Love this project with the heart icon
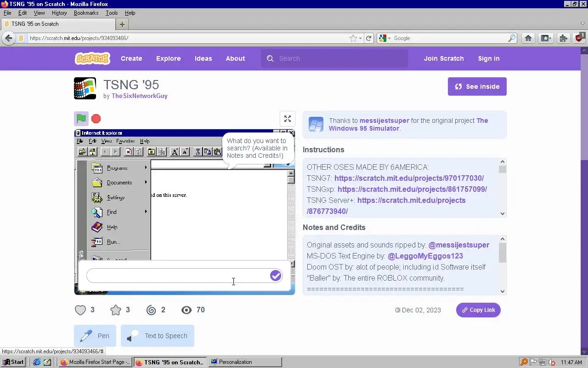 (80, 310)
